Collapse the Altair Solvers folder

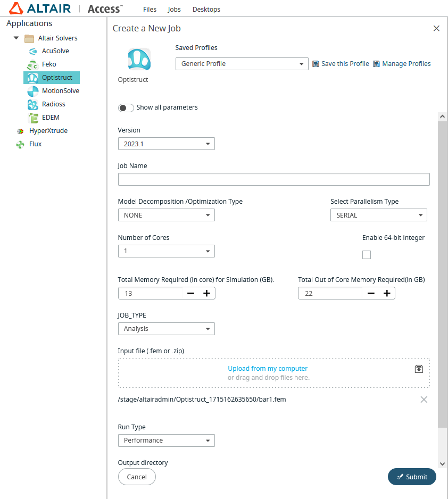(x=16, y=38)
